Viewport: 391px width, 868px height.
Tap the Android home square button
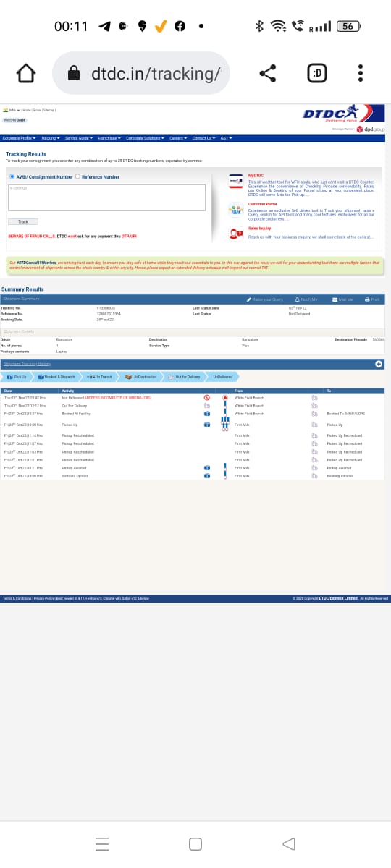click(x=195, y=843)
